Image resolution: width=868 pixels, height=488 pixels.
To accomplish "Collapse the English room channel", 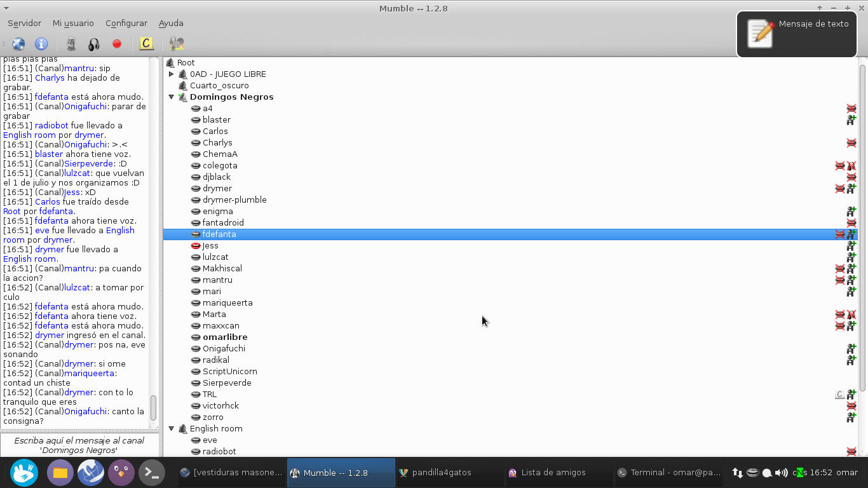I will point(171,428).
